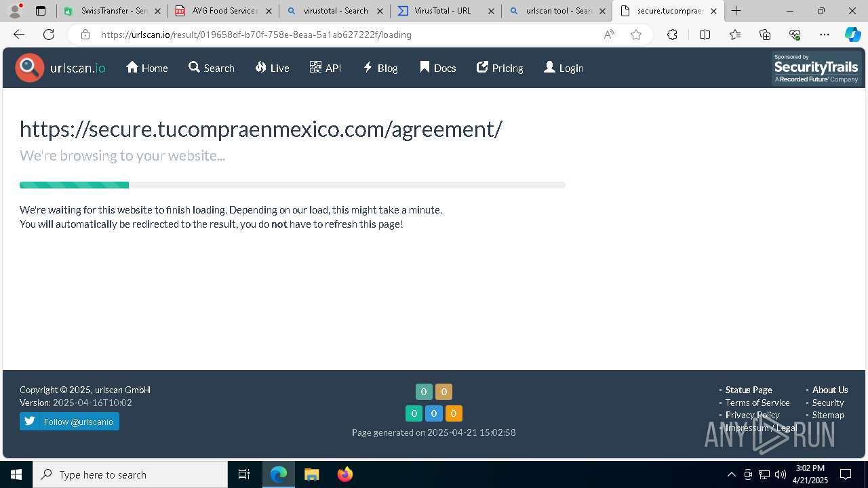Open the Windows Start menu
Screen dimensions: 868x488
pyautogui.click(x=16, y=474)
